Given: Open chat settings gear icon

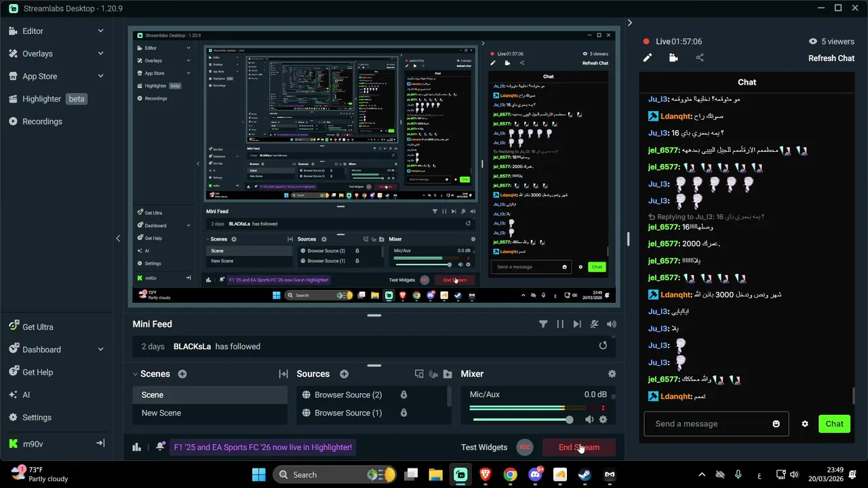Looking at the screenshot, I should (805, 424).
